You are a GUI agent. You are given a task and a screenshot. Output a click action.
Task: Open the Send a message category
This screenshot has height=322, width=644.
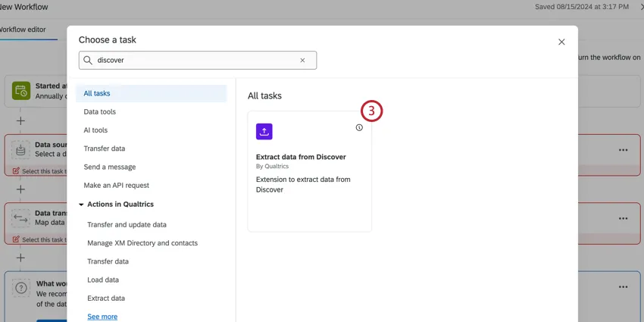110,167
